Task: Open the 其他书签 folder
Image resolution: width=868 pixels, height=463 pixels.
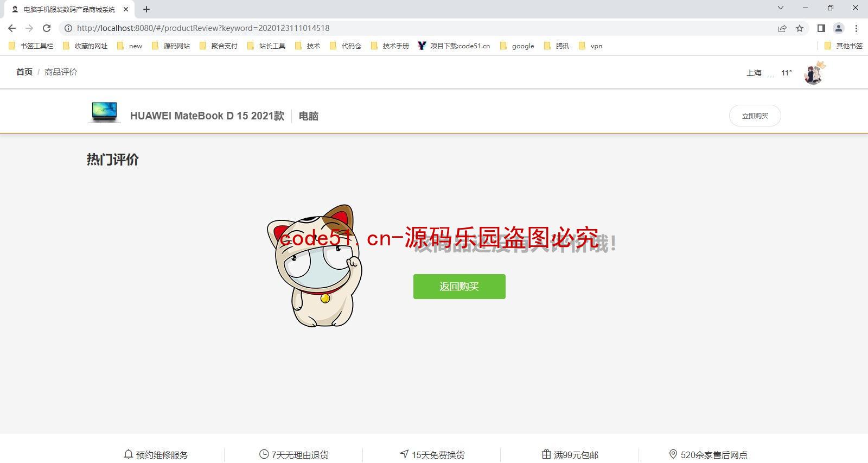Action: tap(844, 46)
